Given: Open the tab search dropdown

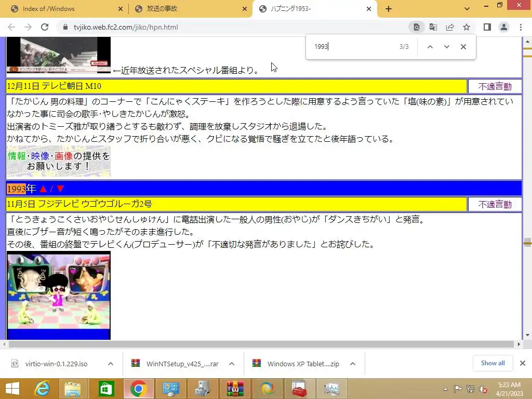Looking at the screenshot, I should click(467, 9).
